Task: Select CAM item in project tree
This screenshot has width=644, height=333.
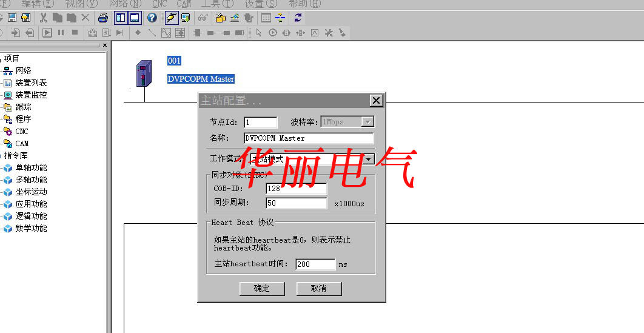Action: tap(22, 143)
